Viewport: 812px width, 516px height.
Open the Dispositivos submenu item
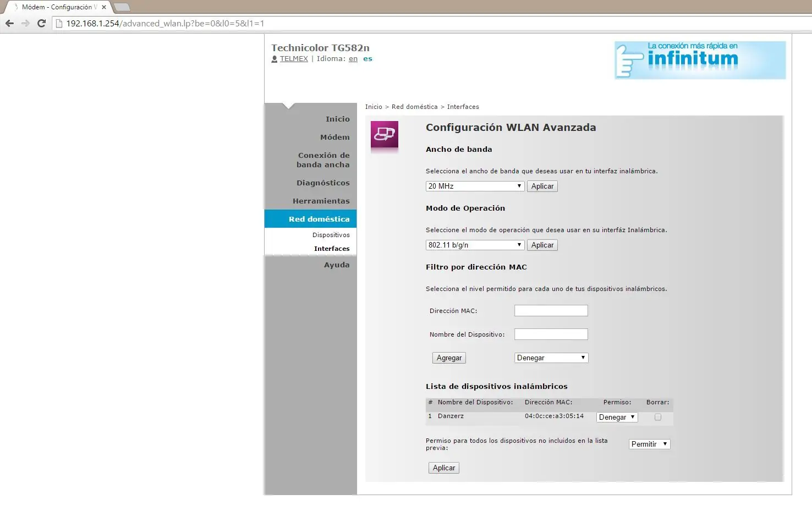click(x=331, y=235)
